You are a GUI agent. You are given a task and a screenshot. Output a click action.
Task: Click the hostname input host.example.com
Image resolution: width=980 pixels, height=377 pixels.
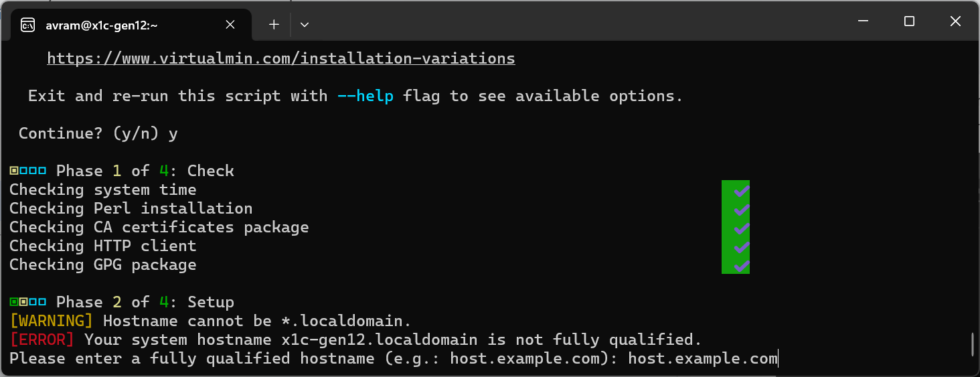(703, 358)
